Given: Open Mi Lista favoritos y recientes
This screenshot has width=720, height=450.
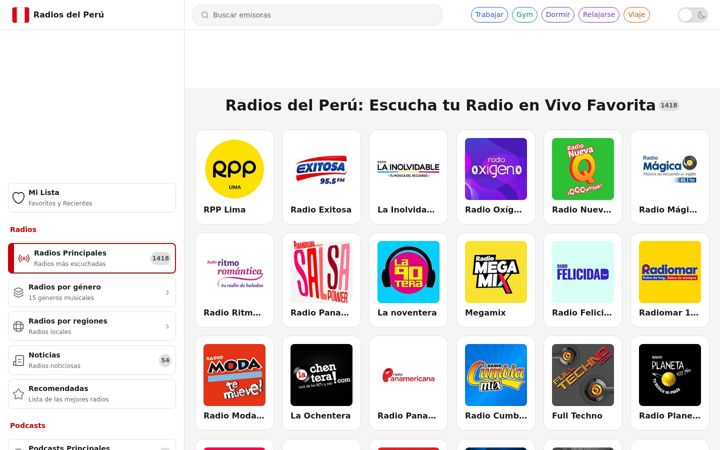Looking at the screenshot, I should [92, 198].
